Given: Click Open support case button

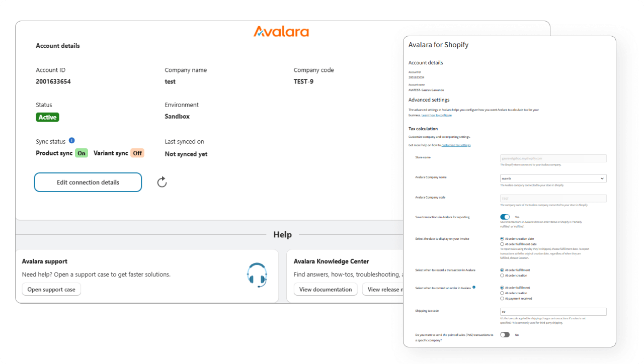Looking at the screenshot, I should [x=51, y=290].
